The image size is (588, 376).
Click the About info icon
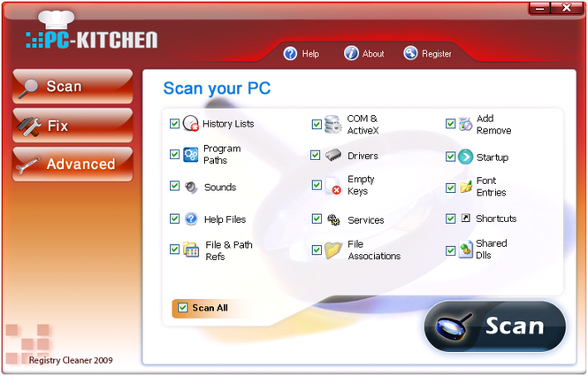(351, 53)
